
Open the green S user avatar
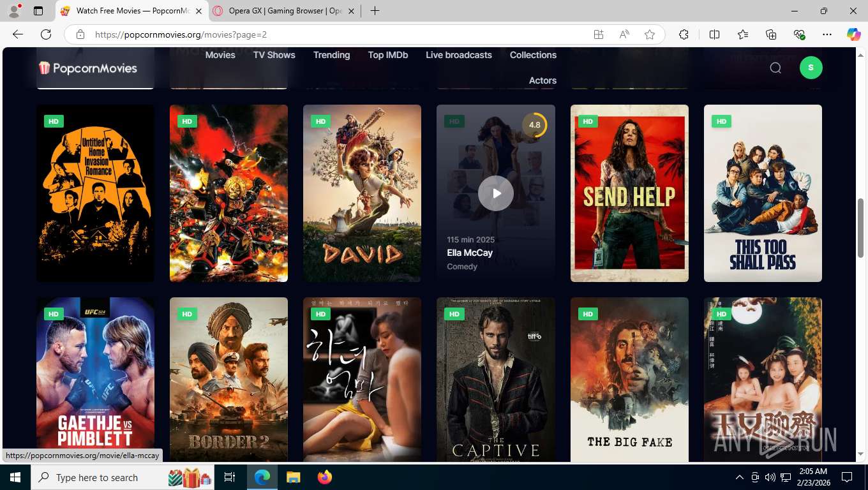(x=811, y=68)
